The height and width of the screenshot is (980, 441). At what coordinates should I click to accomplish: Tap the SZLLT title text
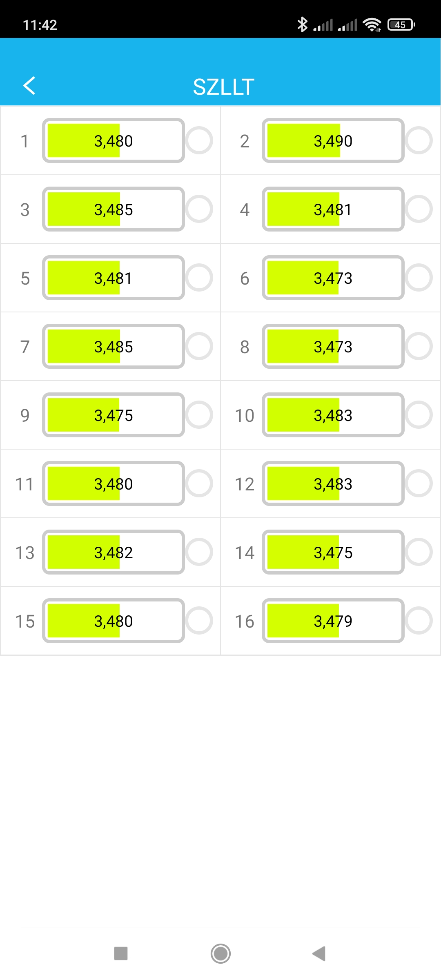[223, 87]
